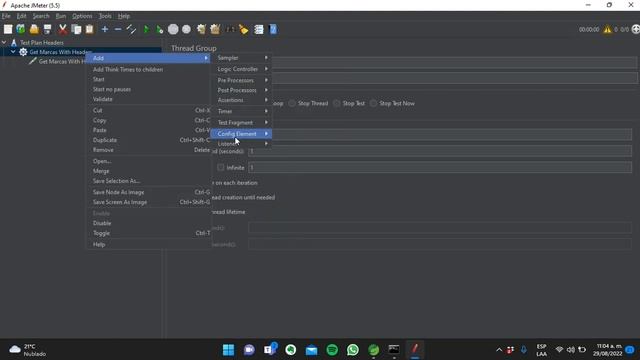Viewport: 640px width, 360px height.
Task: Expand the Sampler submenu
Action: pos(241,58)
